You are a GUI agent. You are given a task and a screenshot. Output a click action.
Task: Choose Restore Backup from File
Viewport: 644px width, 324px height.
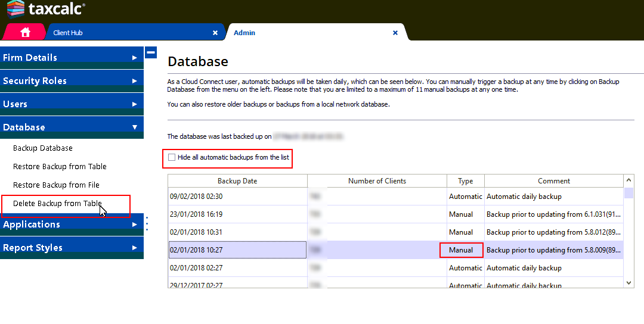(x=56, y=185)
